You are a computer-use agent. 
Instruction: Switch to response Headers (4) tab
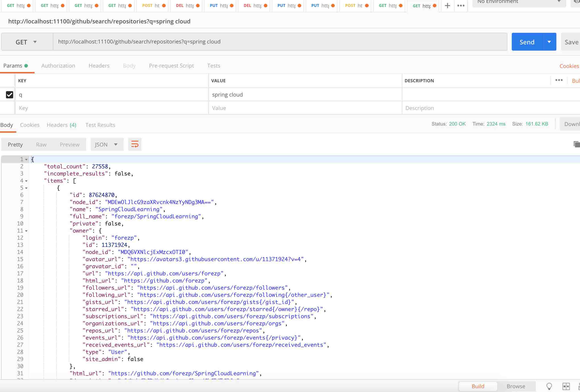[61, 125]
